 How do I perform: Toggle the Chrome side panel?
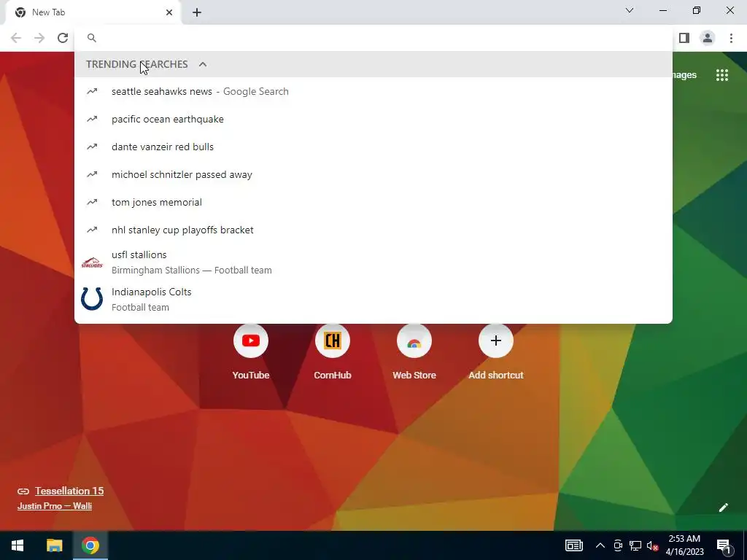(684, 38)
